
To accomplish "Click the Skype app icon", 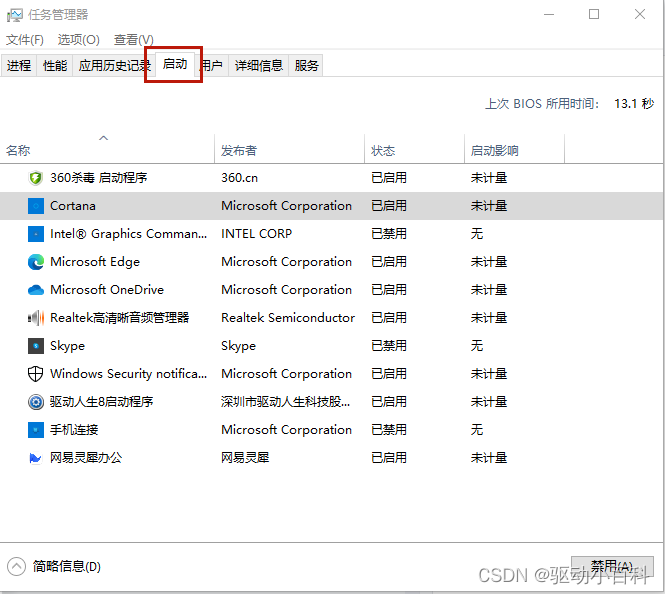I will click(36, 346).
